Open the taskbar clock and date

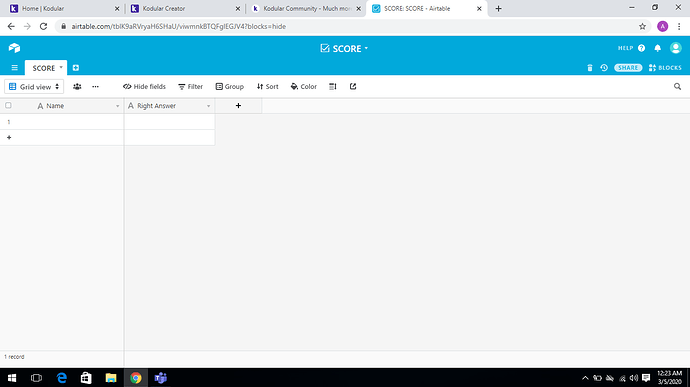[669, 378]
